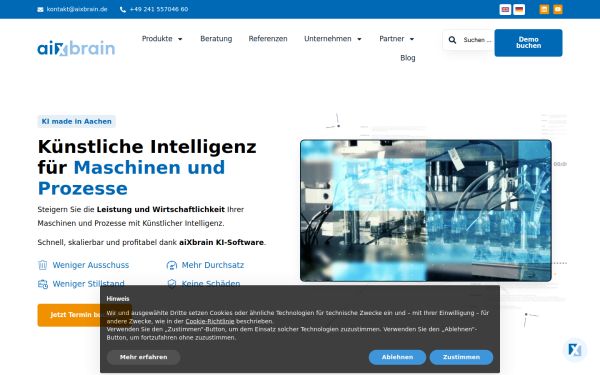The height and width of the screenshot is (375, 600).
Task: Click the KI made in Aachen badge
Action: click(x=77, y=121)
